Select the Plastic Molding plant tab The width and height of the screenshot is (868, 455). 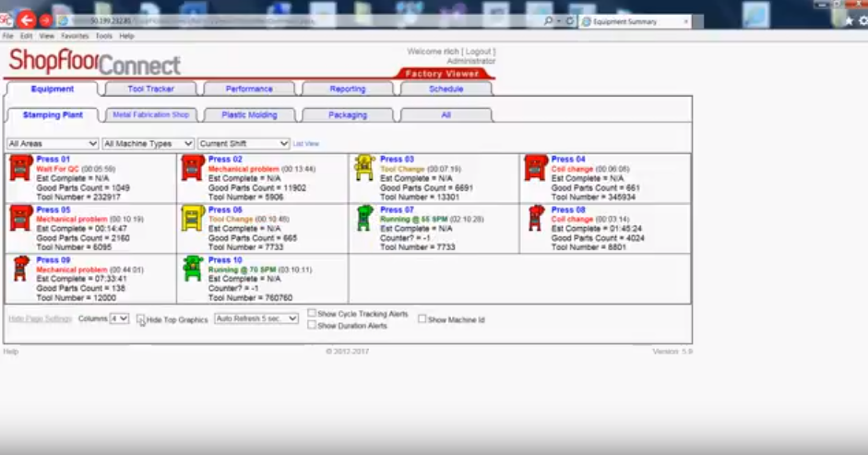(x=248, y=115)
